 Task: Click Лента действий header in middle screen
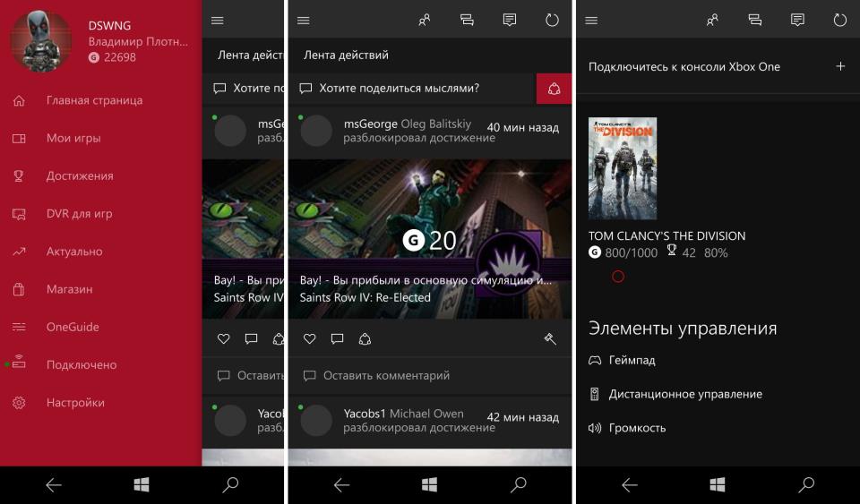[x=346, y=56]
